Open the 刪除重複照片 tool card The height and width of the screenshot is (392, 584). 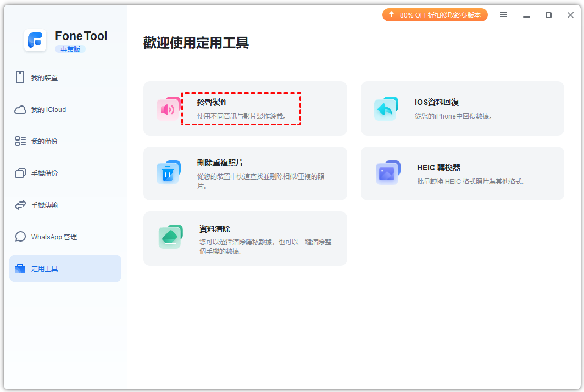click(x=245, y=173)
